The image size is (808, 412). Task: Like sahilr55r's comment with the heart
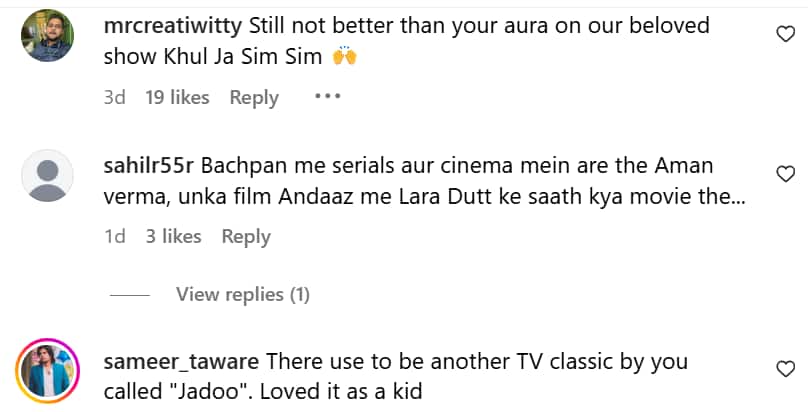coord(786,173)
